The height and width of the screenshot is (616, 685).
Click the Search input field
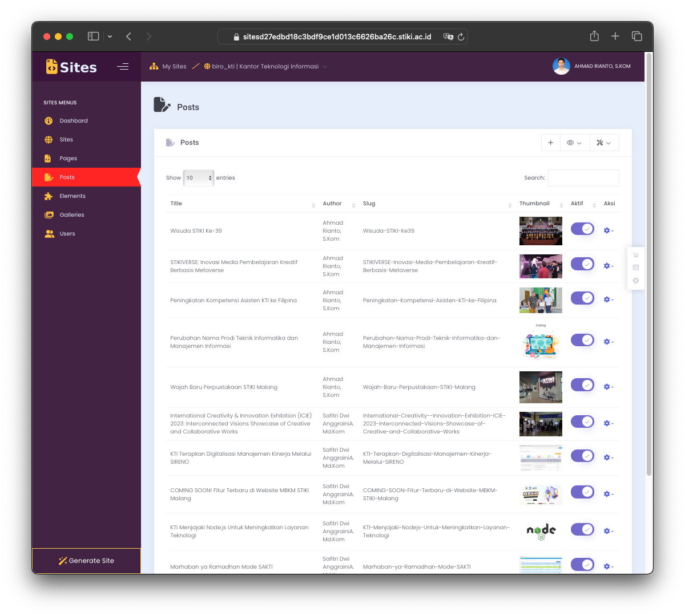click(x=583, y=178)
